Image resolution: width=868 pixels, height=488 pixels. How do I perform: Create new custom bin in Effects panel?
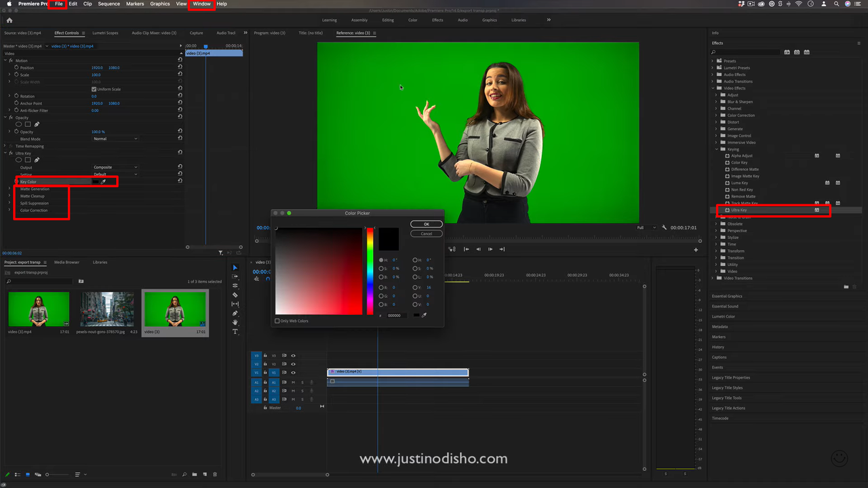[x=846, y=286]
